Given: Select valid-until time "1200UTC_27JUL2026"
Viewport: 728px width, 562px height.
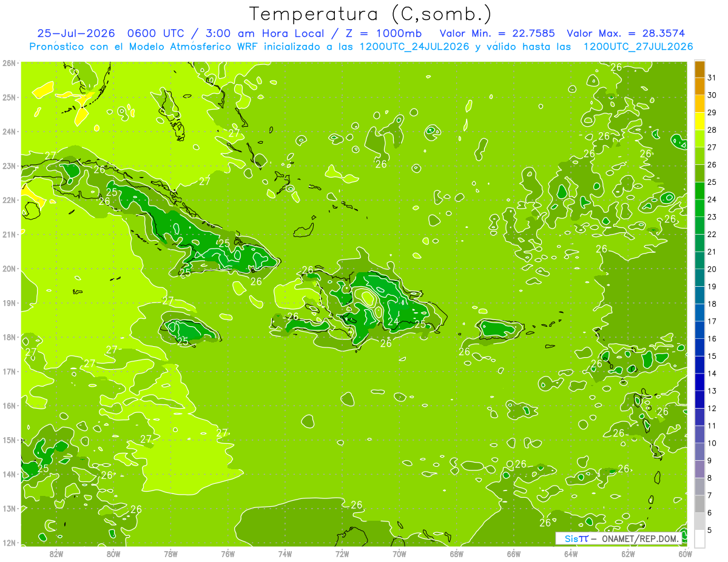Looking at the screenshot, I should 638,47.
